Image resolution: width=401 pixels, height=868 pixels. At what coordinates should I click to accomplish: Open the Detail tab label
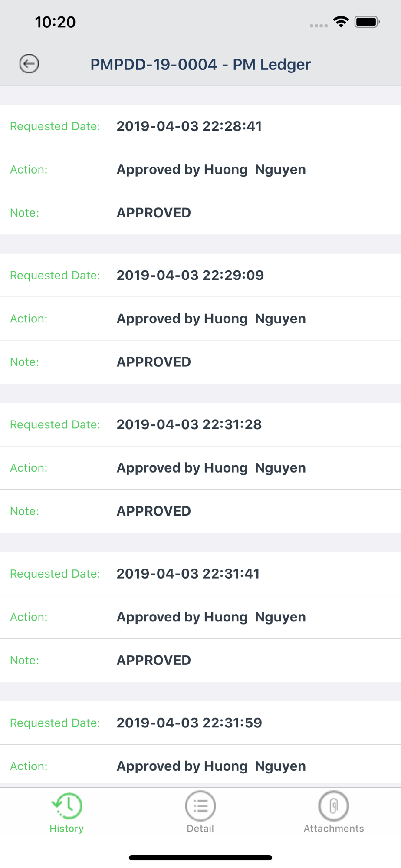[200, 829]
